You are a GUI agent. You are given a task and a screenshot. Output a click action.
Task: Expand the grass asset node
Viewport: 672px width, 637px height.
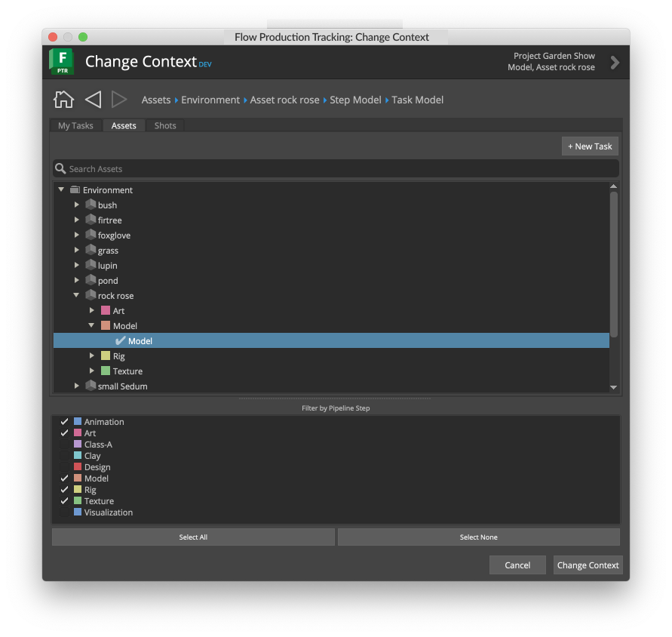(77, 250)
